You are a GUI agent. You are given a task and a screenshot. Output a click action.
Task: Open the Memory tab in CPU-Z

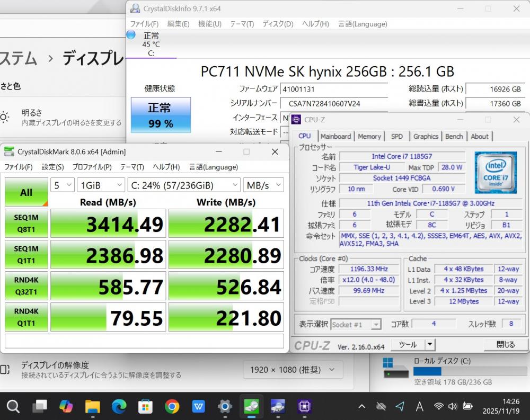coord(369,136)
